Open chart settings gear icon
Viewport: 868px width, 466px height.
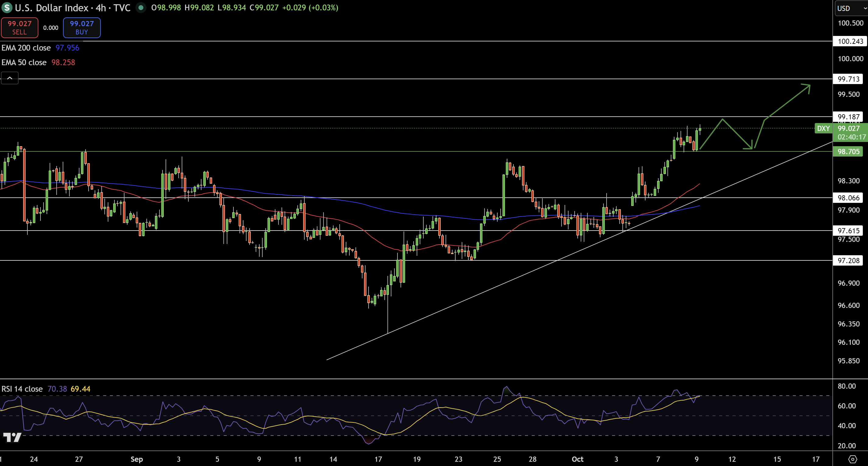click(x=852, y=459)
